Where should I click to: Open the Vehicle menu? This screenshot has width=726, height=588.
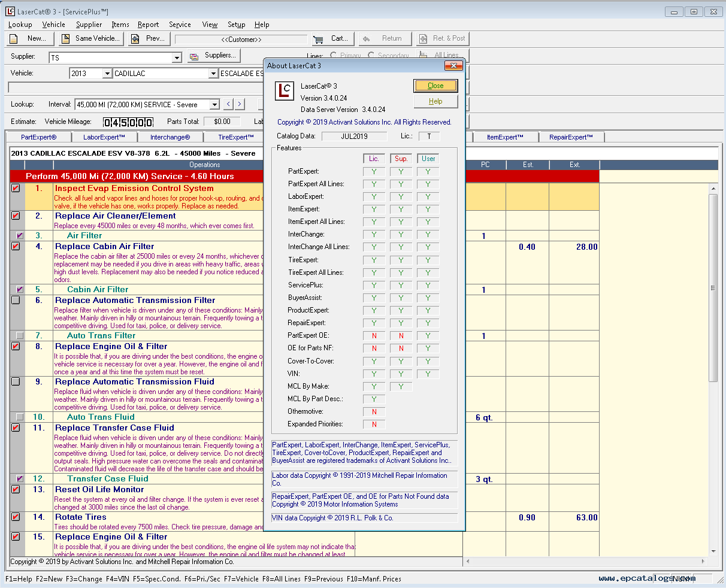point(54,25)
